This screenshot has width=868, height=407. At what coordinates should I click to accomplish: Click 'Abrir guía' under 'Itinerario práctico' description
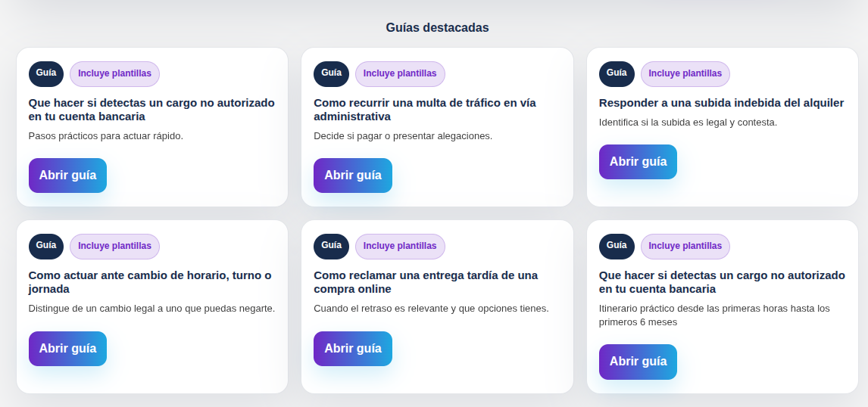(x=638, y=362)
